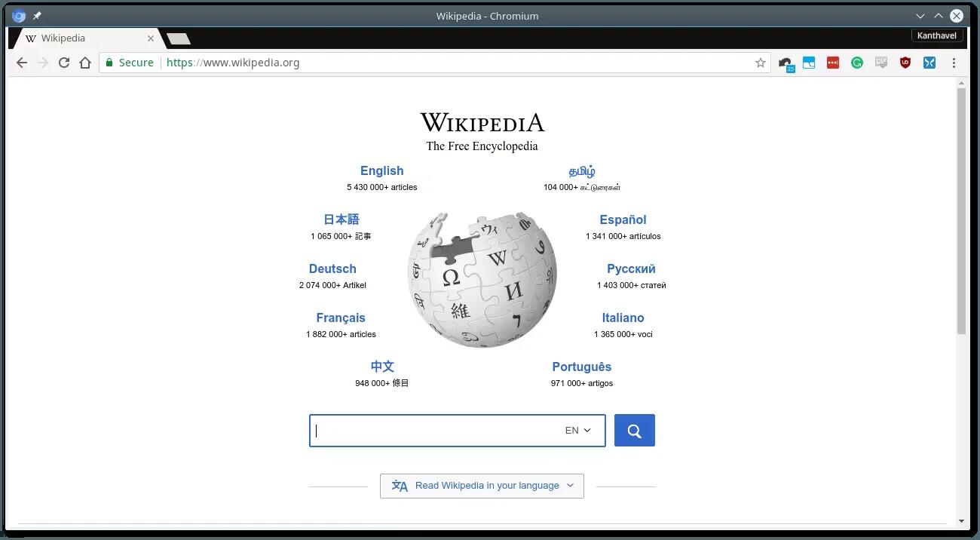The image size is (980, 540).
Task: Go back using the browser back arrow
Action: 21,63
